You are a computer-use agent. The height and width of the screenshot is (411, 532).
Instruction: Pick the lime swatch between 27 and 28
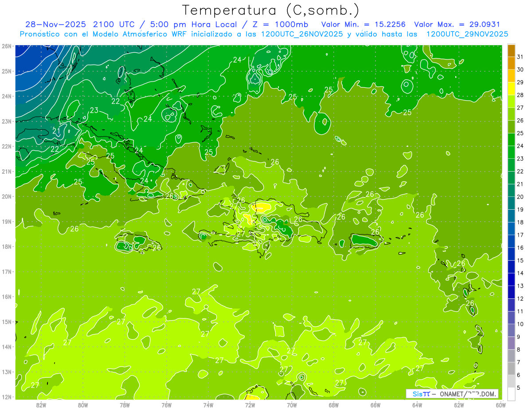click(511, 101)
